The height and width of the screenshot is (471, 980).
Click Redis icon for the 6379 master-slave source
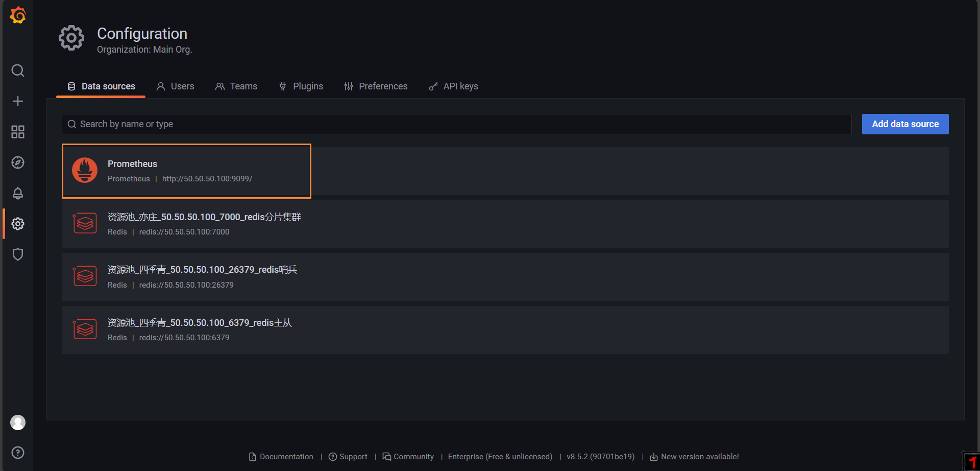[x=85, y=329]
